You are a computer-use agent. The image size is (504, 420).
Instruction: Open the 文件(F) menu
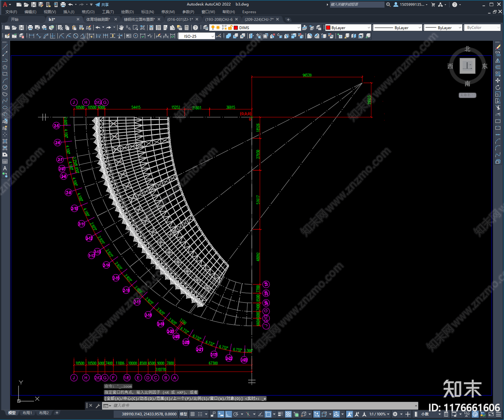(11, 12)
